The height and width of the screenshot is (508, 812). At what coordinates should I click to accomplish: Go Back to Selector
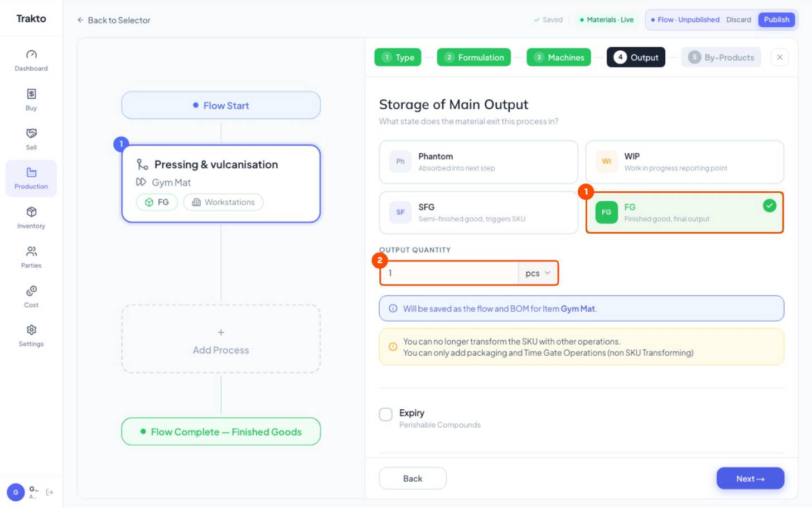tap(114, 20)
